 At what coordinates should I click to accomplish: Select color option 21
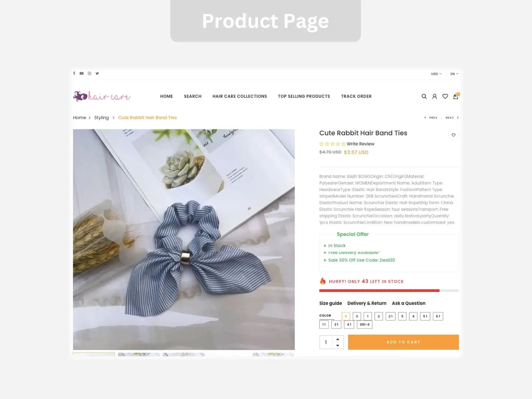pyautogui.click(x=391, y=316)
